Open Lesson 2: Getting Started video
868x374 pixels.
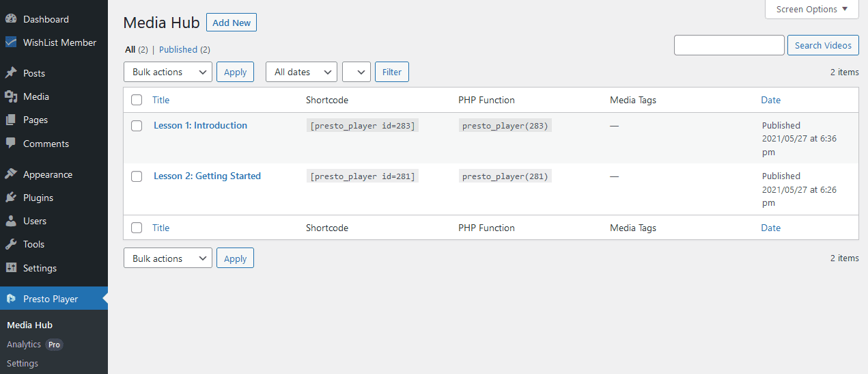[x=207, y=176]
